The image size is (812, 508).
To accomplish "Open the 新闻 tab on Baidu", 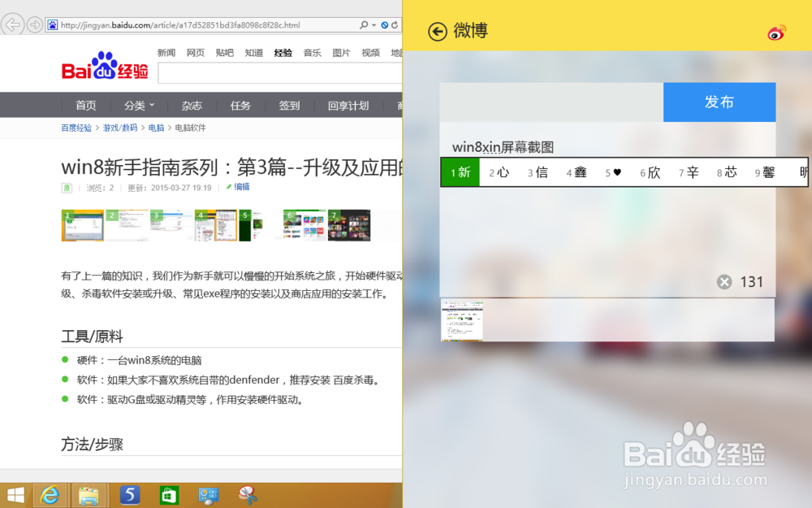I will tap(166, 53).
